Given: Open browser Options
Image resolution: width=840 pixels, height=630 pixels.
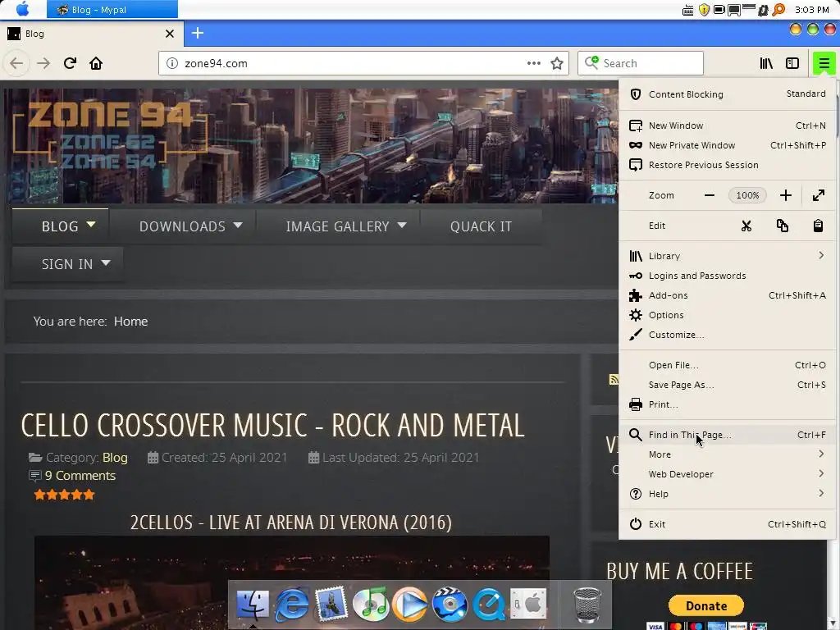Looking at the screenshot, I should 728,315.
